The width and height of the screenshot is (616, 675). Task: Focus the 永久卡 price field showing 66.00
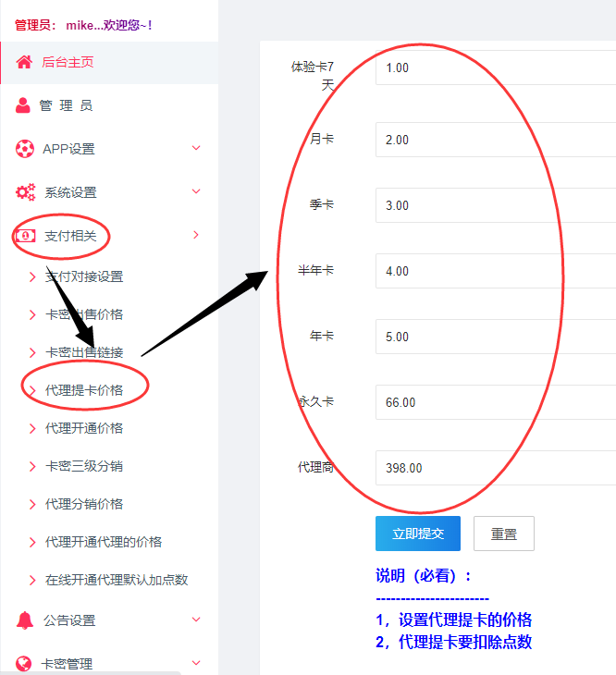[496, 402]
